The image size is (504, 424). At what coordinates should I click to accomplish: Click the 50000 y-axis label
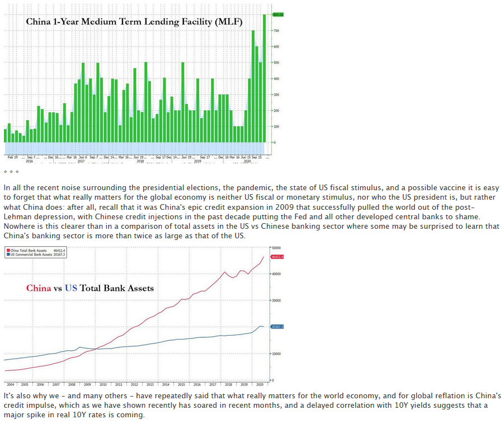276,248
